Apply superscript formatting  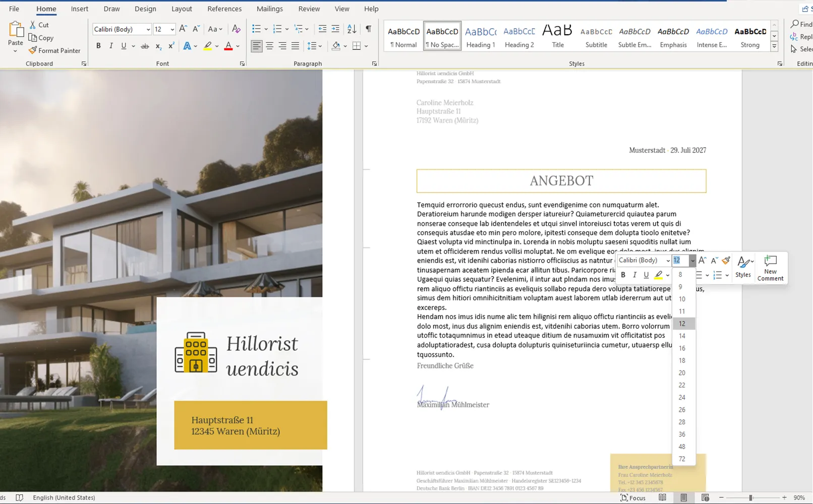tap(171, 46)
